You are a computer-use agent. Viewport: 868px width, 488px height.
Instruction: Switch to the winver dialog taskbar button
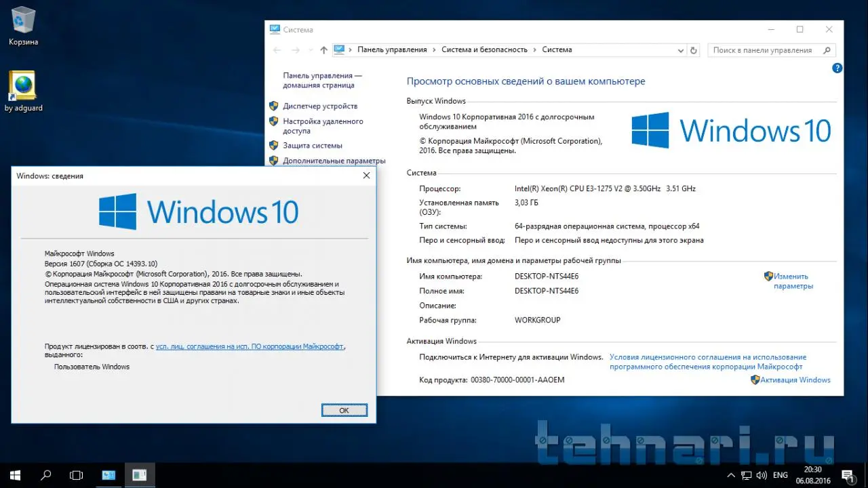140,475
